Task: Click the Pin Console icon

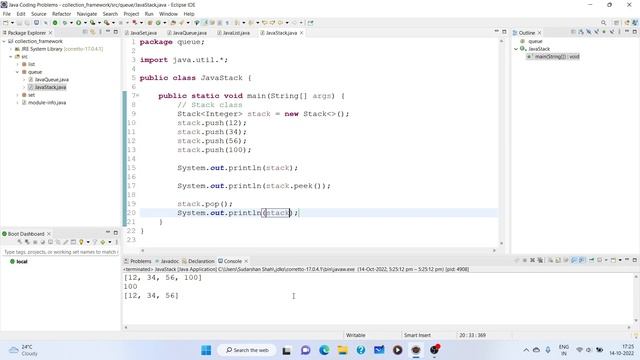Action: [591, 260]
